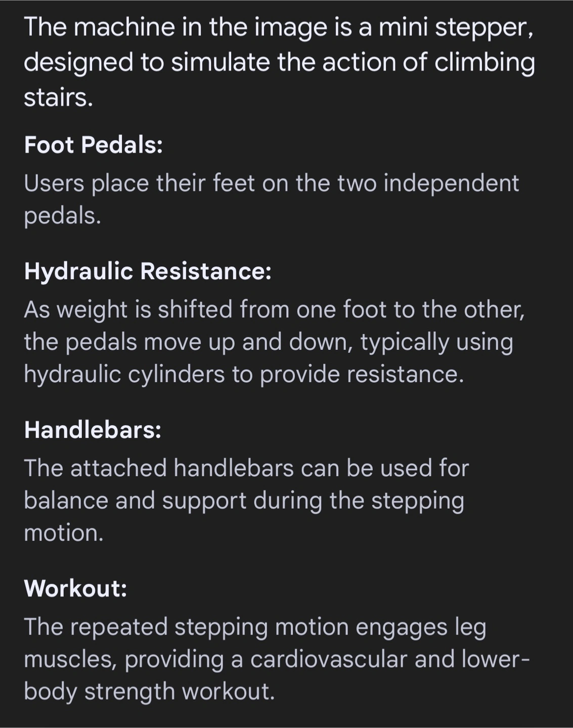Image resolution: width=573 pixels, height=728 pixels.
Task: Select the 'Workout:' heading
Action: tap(75, 588)
